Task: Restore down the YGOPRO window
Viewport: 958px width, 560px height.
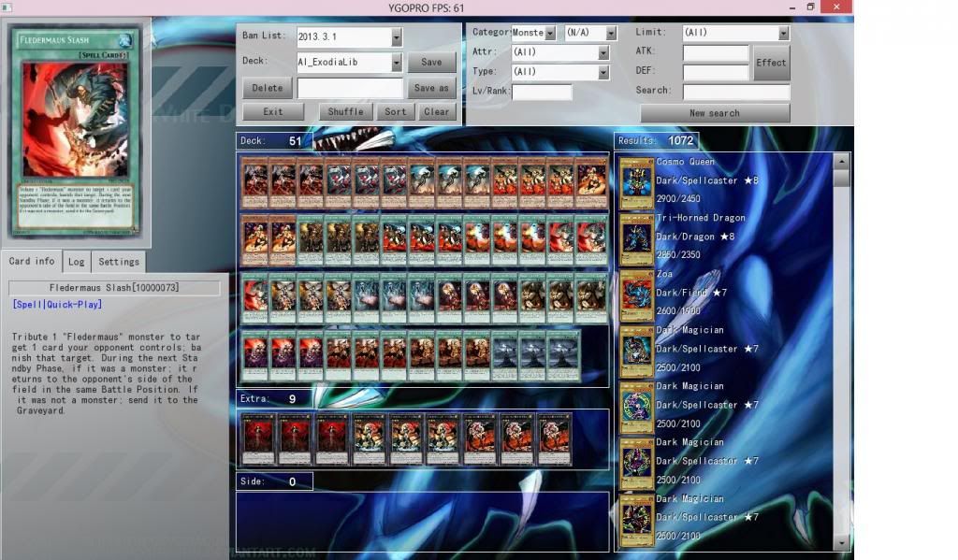Action: [811, 7]
